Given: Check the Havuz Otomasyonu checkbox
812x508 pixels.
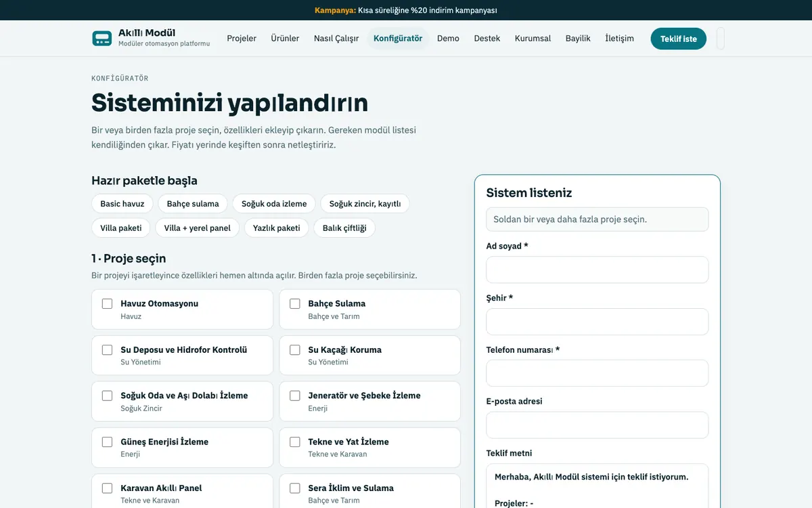Looking at the screenshot, I should coord(107,303).
